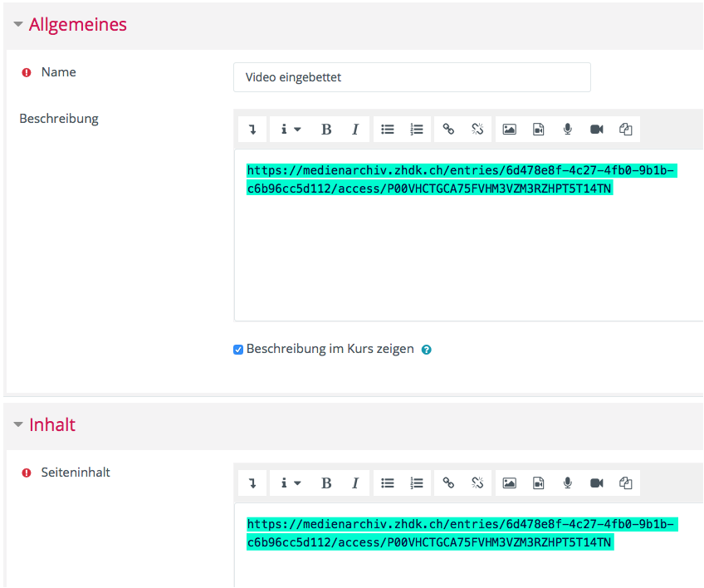704x588 pixels.
Task: Insert bulleted list in Beschreibung editor
Action: (388, 129)
